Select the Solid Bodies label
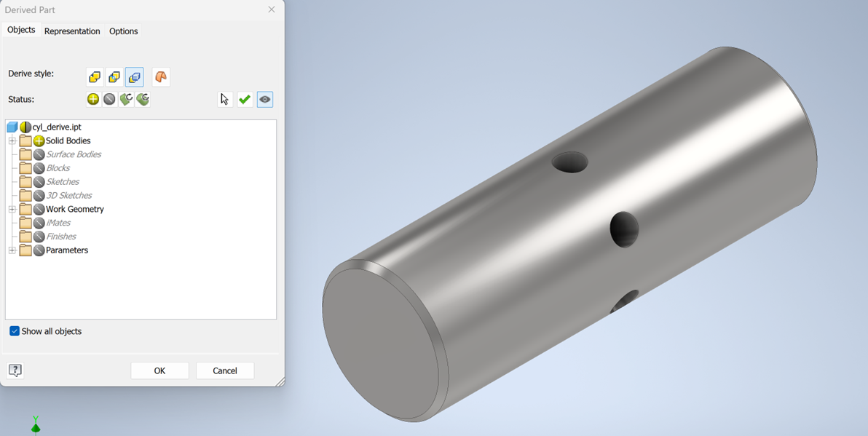The width and height of the screenshot is (868, 436). click(x=68, y=140)
